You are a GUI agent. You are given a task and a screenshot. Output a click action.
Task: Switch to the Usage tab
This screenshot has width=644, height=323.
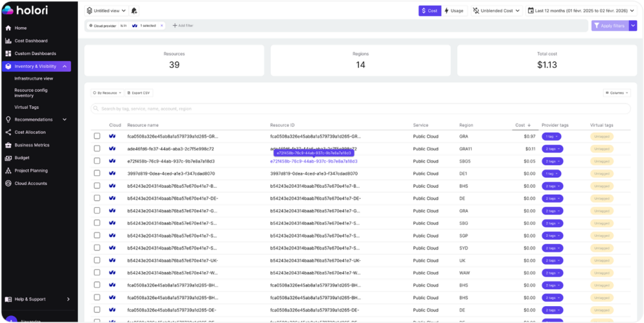pos(453,11)
